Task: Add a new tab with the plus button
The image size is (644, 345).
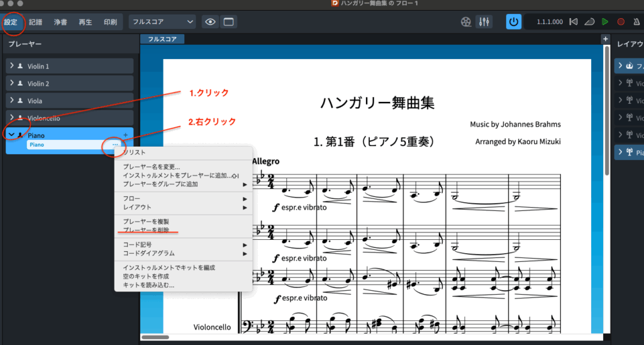Action: (606, 39)
